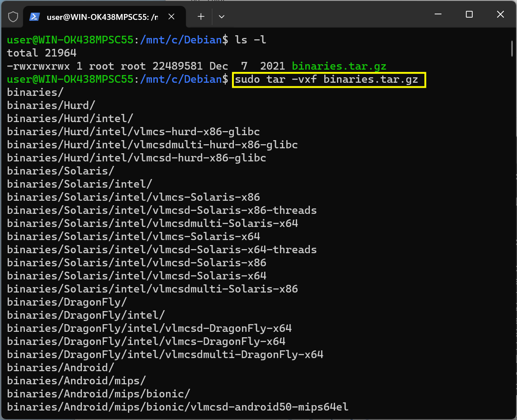The width and height of the screenshot is (517, 420).
Task: Click the 'binaries/Android/' line
Action: pyautogui.click(x=61, y=368)
